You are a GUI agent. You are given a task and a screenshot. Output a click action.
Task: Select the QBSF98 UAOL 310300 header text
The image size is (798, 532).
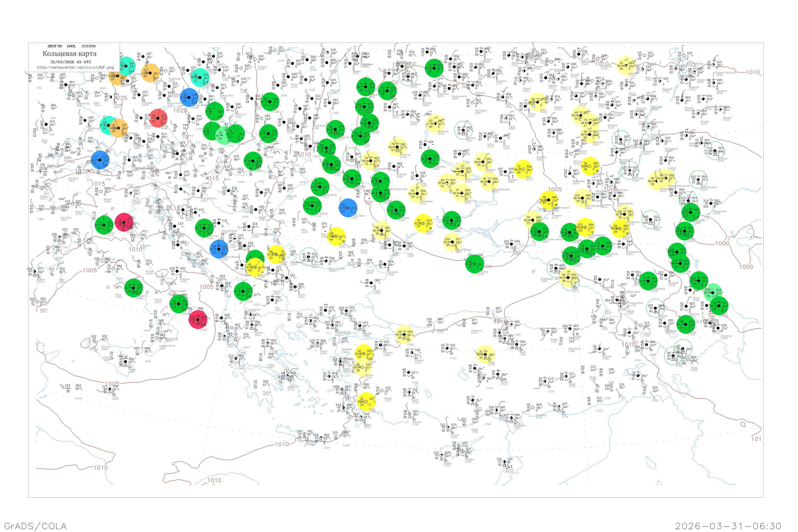point(72,46)
